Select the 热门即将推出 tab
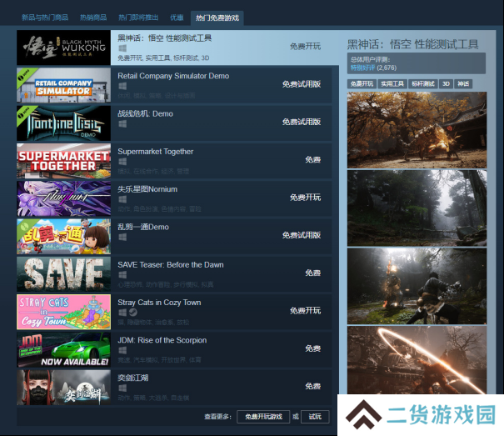 [x=138, y=18]
